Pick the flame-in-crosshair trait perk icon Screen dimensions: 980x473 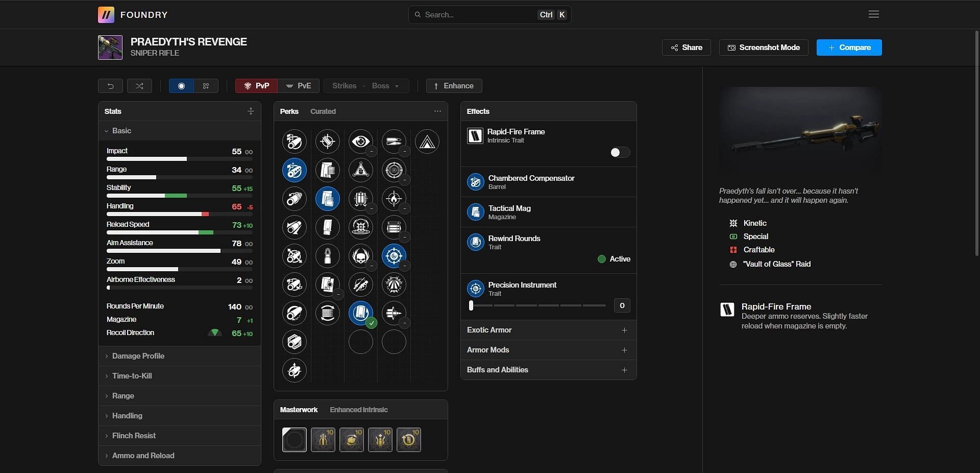(x=394, y=199)
